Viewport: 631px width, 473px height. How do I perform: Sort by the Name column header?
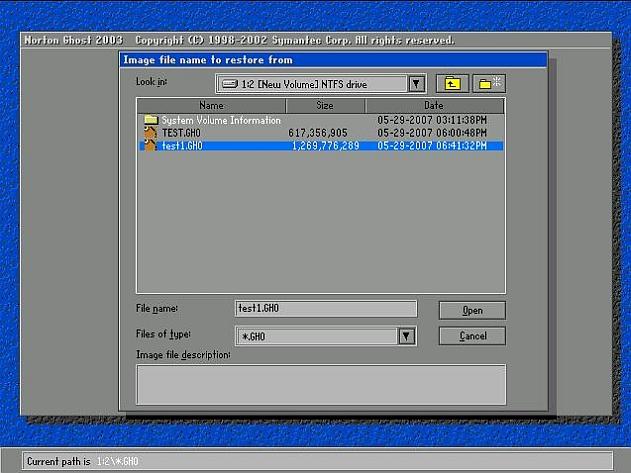[211, 106]
